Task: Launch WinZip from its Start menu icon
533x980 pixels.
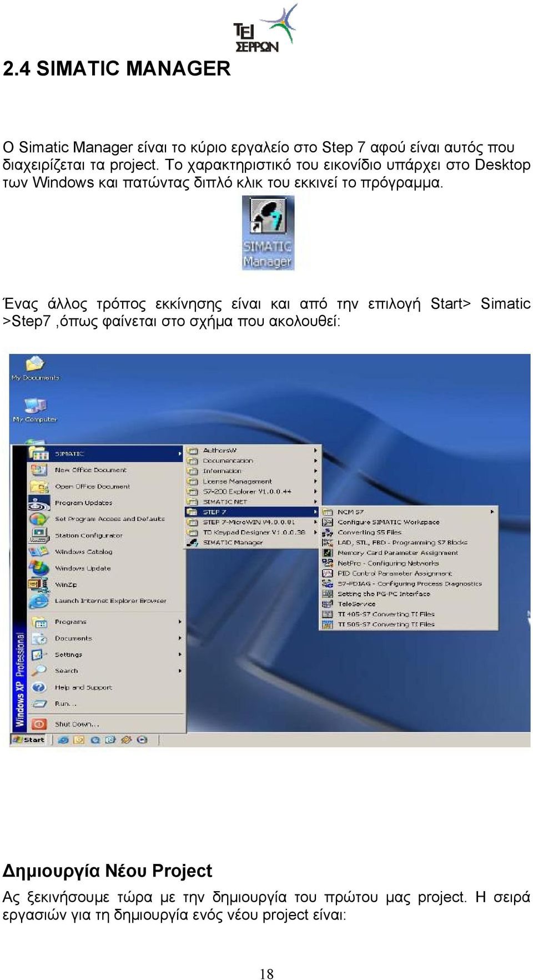Action: tap(38, 585)
